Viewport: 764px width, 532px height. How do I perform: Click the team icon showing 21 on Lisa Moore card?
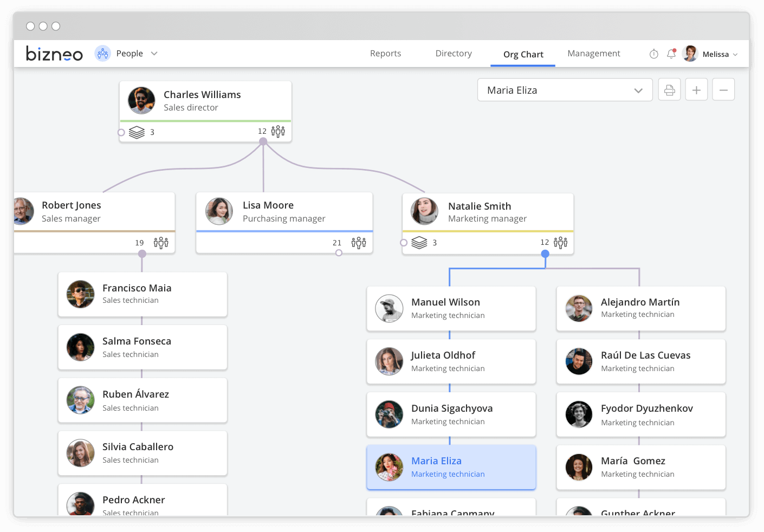359,242
